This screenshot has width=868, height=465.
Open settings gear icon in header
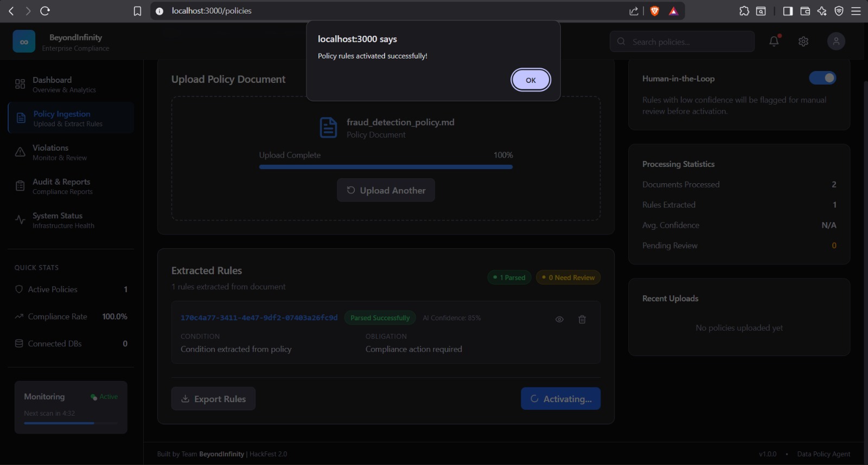803,41
